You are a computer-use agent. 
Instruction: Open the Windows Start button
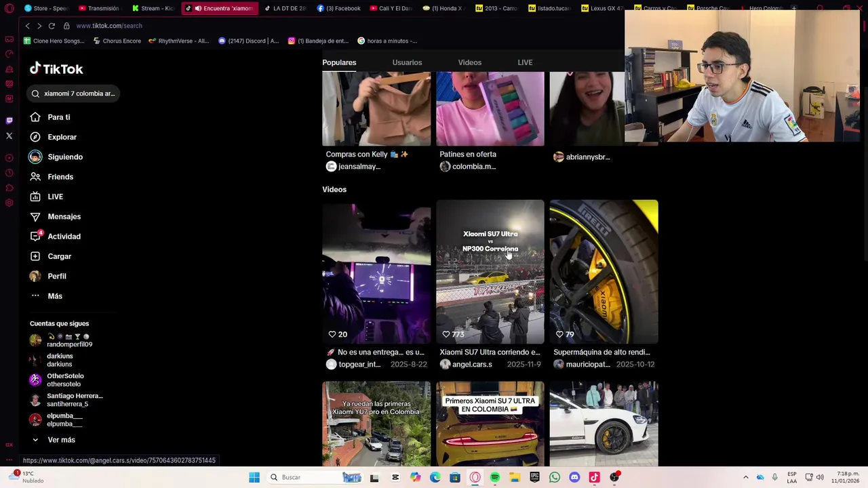click(254, 477)
